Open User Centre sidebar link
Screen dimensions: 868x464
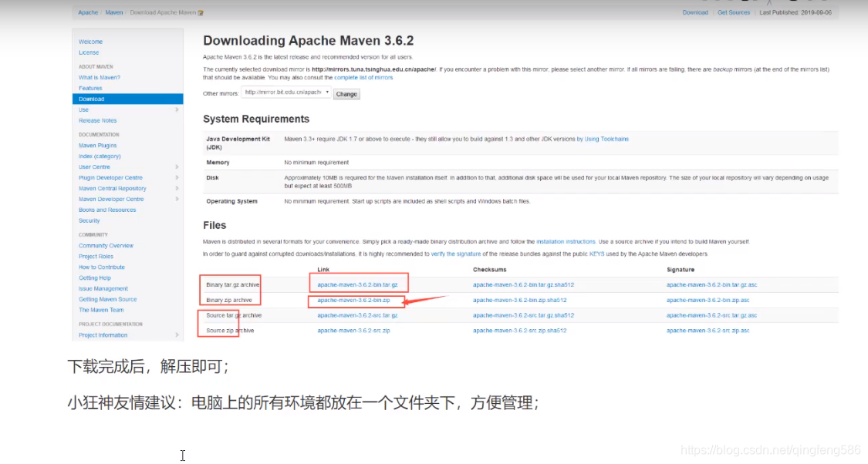(x=94, y=167)
